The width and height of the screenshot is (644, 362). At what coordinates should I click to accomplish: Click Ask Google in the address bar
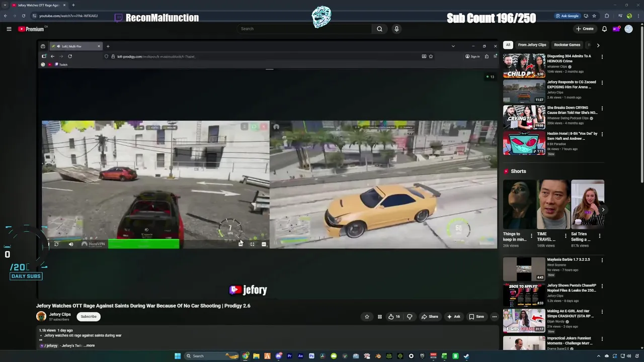tap(568, 16)
